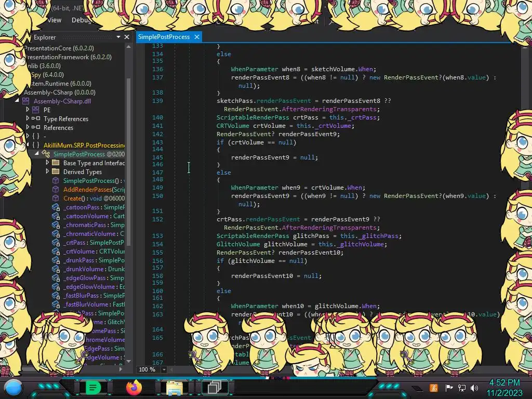Click the References node icon
The width and height of the screenshot is (532, 399).
click(36, 127)
